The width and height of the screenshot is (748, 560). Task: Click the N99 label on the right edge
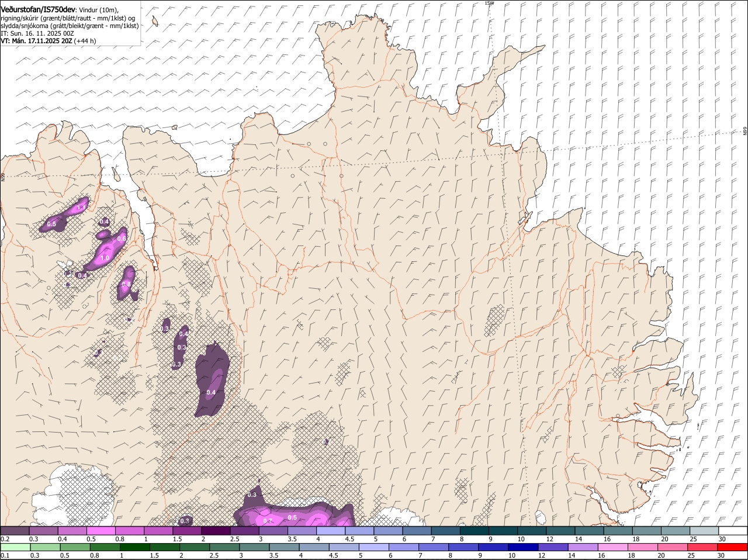point(745,132)
